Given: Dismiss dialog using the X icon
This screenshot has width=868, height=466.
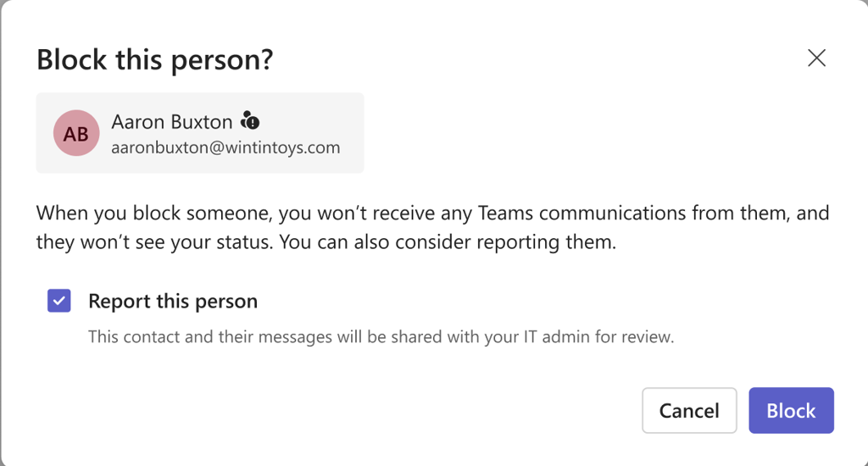Looking at the screenshot, I should point(816,58).
